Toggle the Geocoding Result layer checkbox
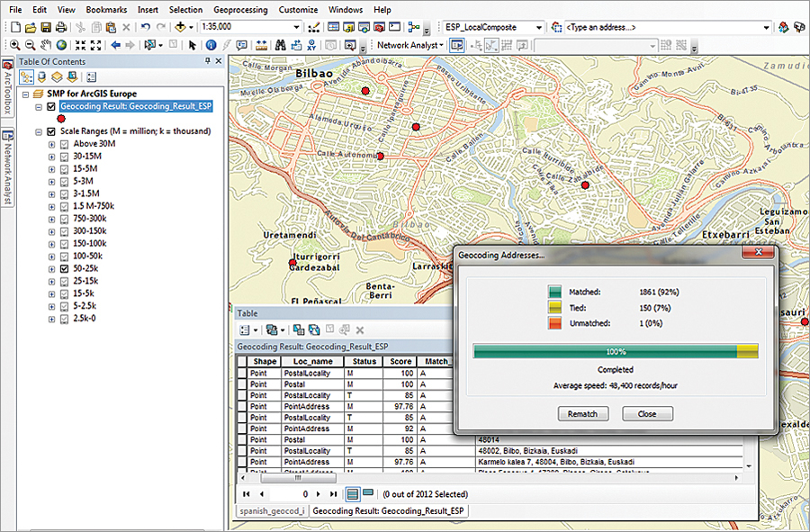This screenshot has width=810, height=532. coord(51,106)
